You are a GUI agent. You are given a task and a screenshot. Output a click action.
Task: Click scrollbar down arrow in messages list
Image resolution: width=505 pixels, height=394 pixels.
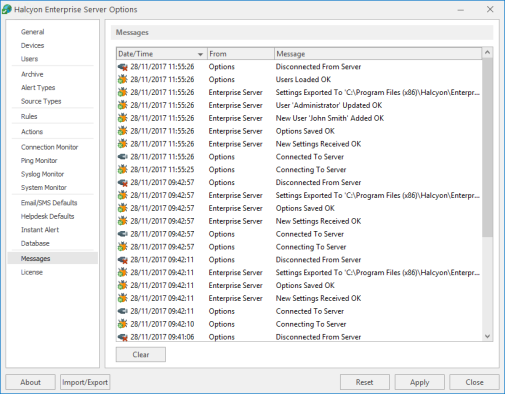487,336
